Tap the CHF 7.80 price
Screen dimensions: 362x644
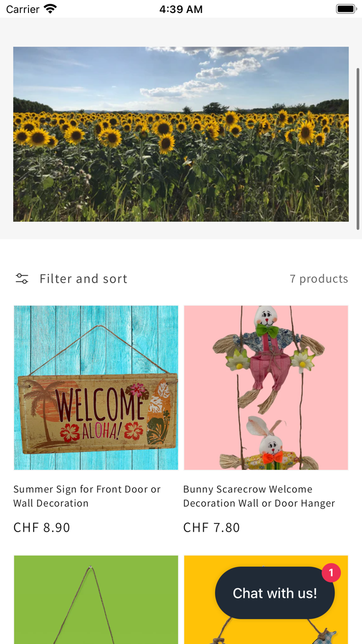tap(212, 527)
